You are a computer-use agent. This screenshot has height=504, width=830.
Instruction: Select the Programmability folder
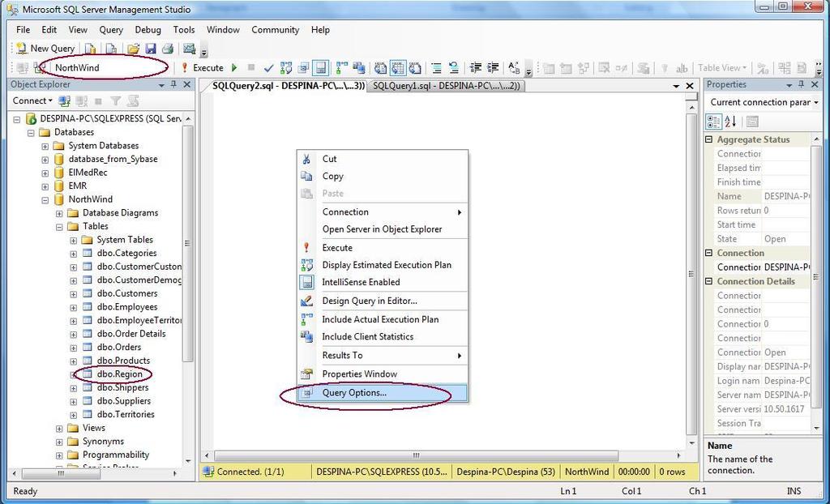pyautogui.click(x=116, y=455)
